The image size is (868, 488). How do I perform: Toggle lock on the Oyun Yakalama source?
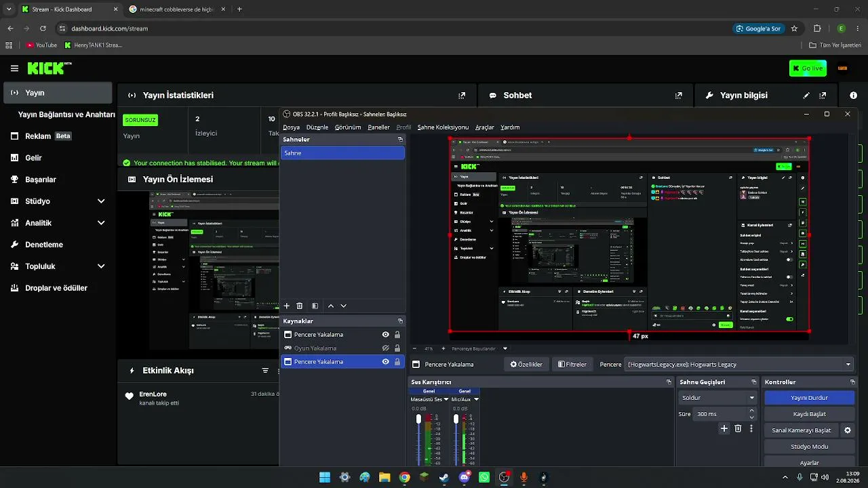coord(397,348)
